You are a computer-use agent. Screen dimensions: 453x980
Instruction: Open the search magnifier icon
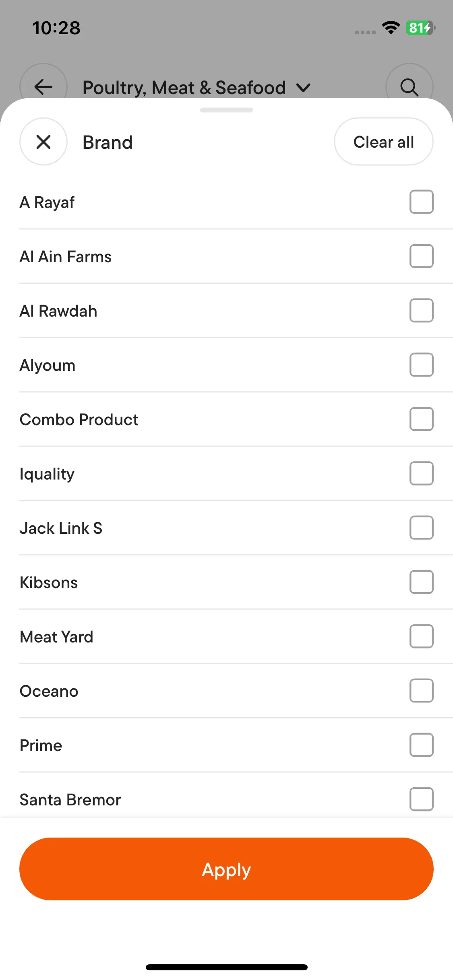(409, 86)
